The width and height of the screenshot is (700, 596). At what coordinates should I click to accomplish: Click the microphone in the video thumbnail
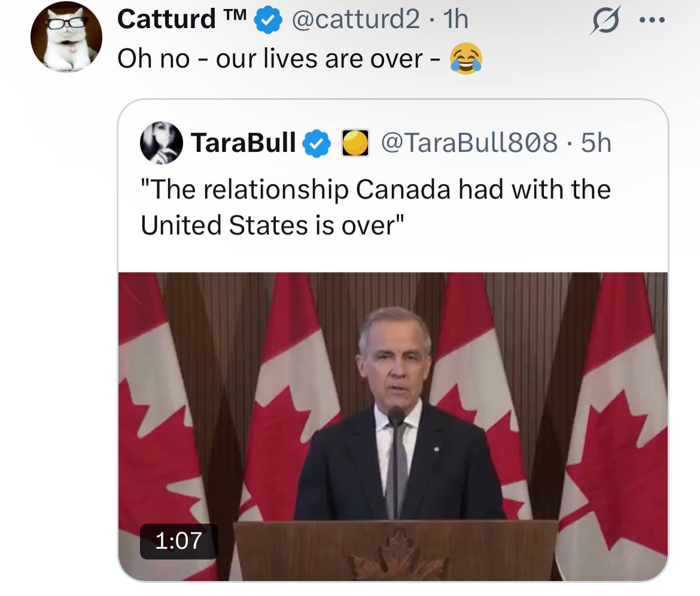pos(395,415)
